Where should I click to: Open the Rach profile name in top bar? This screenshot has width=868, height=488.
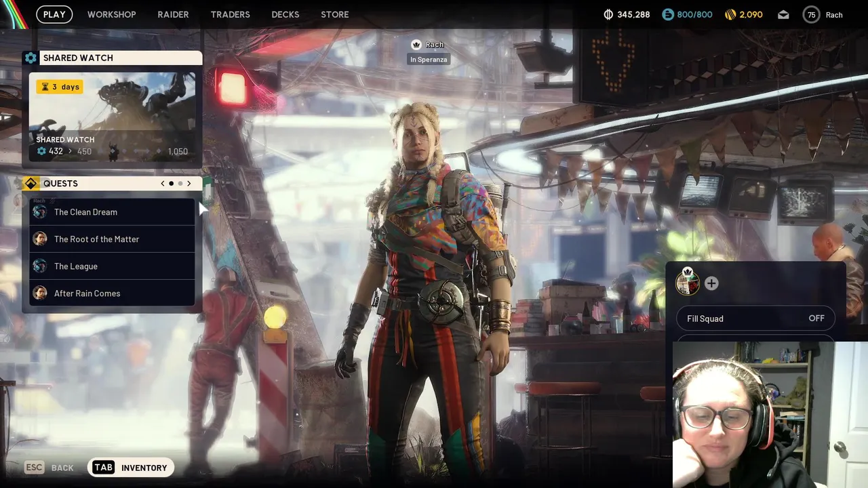click(x=834, y=15)
